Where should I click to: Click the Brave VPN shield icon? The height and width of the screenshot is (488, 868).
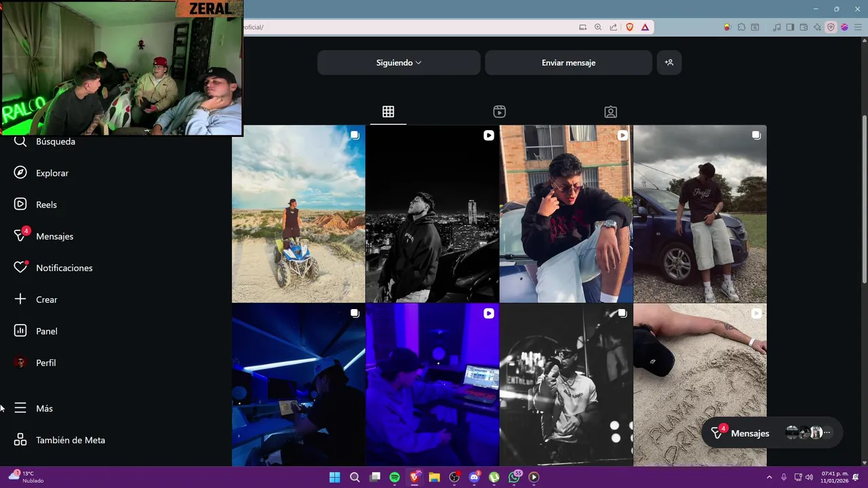(831, 27)
